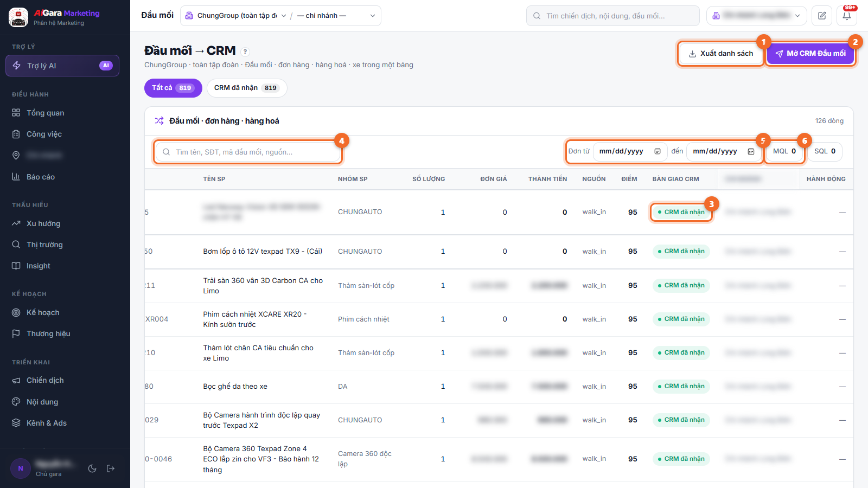Click the compose note icon in the header
Screen dimensions: 868x488
click(822, 16)
